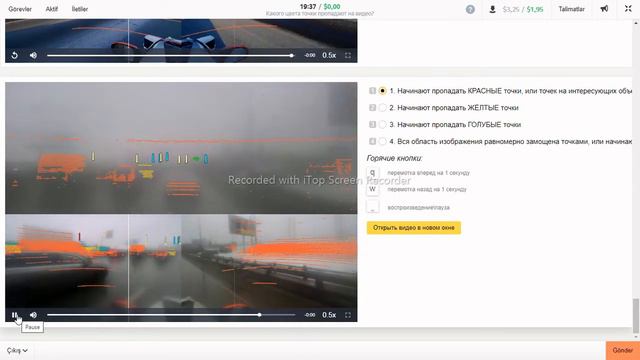Viewport: 640px width, 360px height.
Task: Mute the lower video's volume icon
Action: [x=33, y=315]
